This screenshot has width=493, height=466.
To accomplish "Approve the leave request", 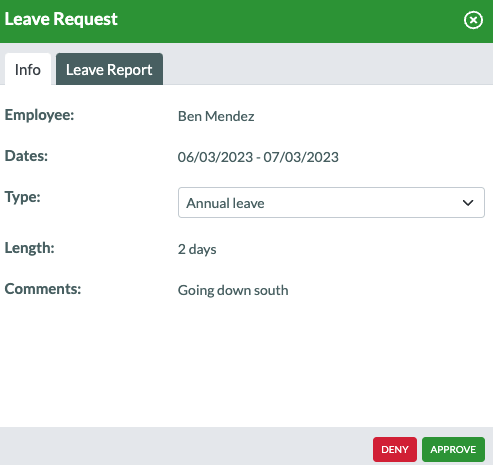I will [453, 449].
